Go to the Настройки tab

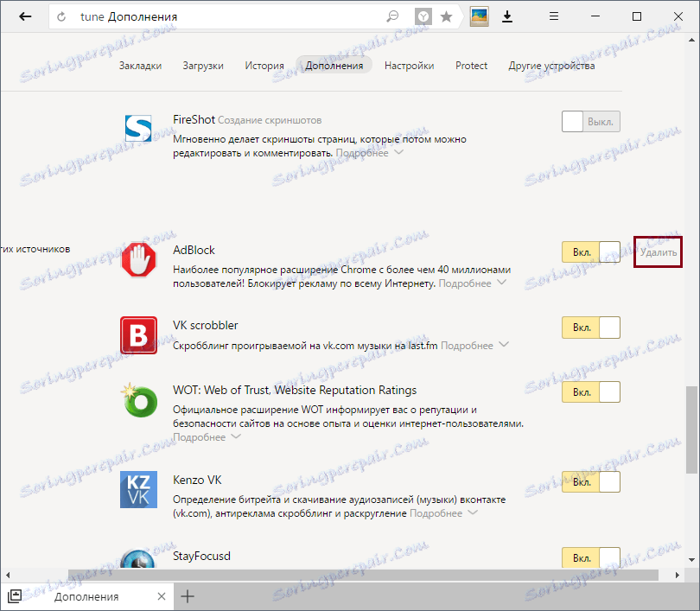point(410,66)
